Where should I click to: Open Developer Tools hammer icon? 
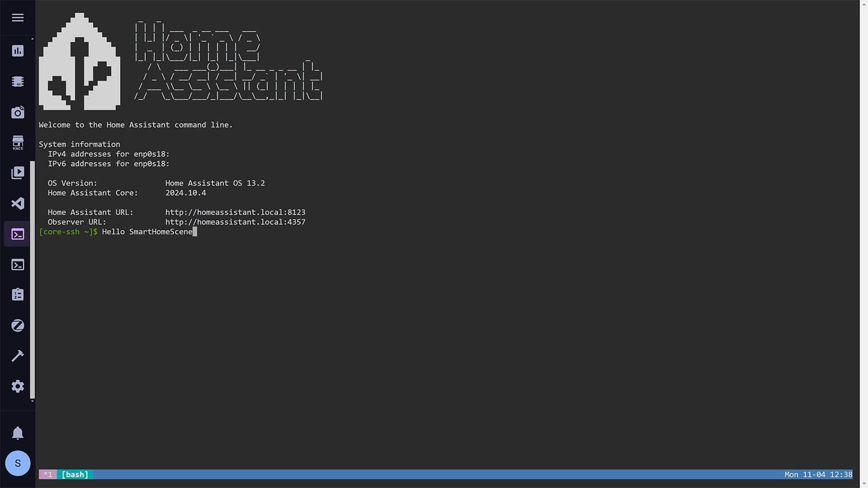click(x=18, y=356)
